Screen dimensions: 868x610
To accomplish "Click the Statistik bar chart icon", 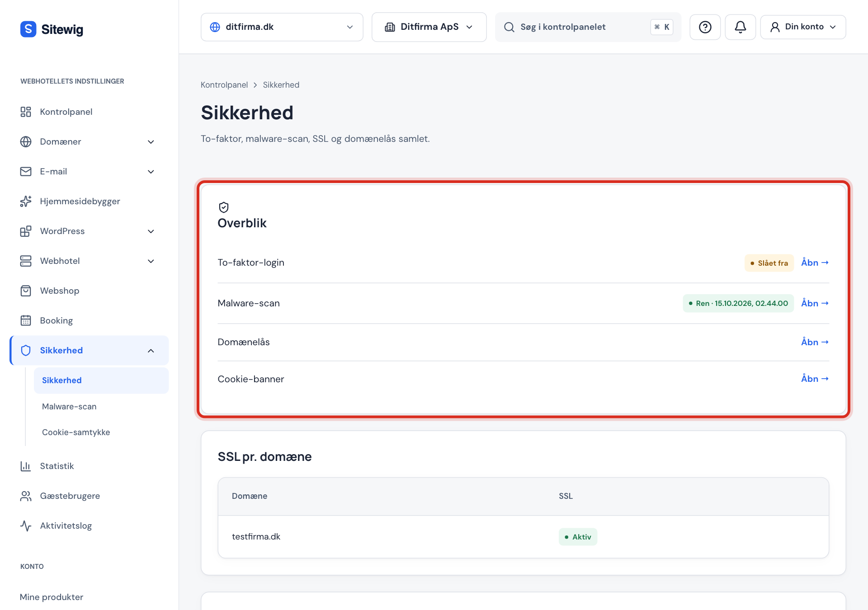I will coord(26,466).
